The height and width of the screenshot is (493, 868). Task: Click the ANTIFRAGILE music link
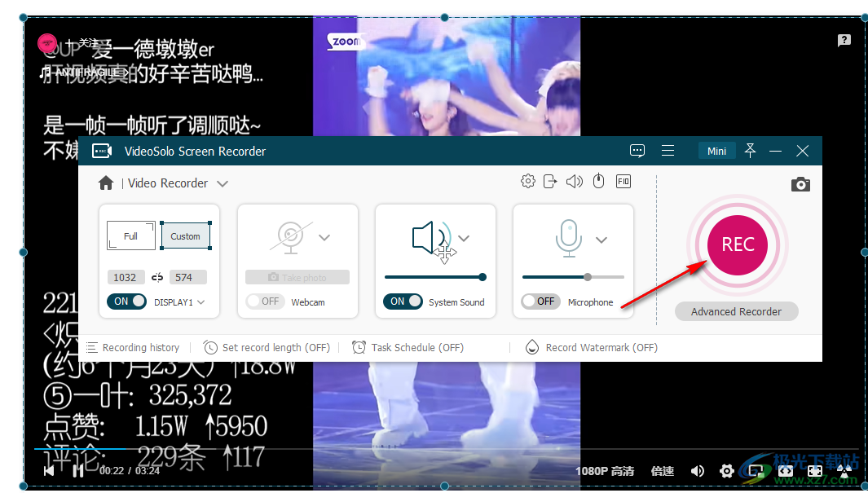click(x=84, y=73)
